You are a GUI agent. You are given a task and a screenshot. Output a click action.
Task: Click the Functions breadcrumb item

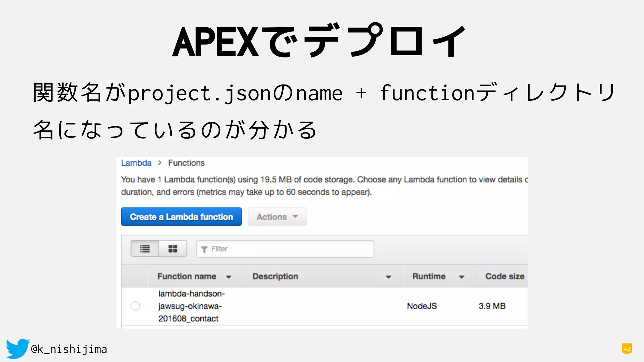pos(186,163)
